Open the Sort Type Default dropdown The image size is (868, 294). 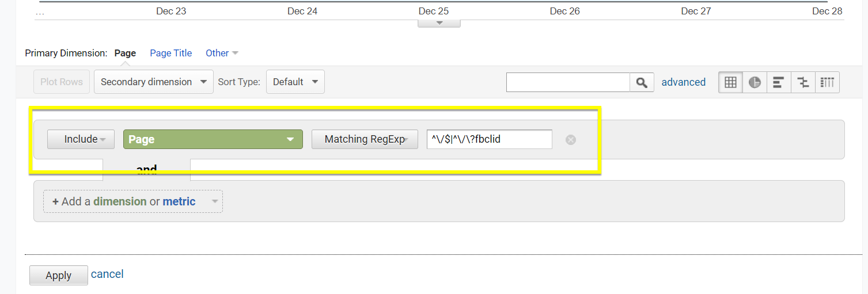click(295, 82)
